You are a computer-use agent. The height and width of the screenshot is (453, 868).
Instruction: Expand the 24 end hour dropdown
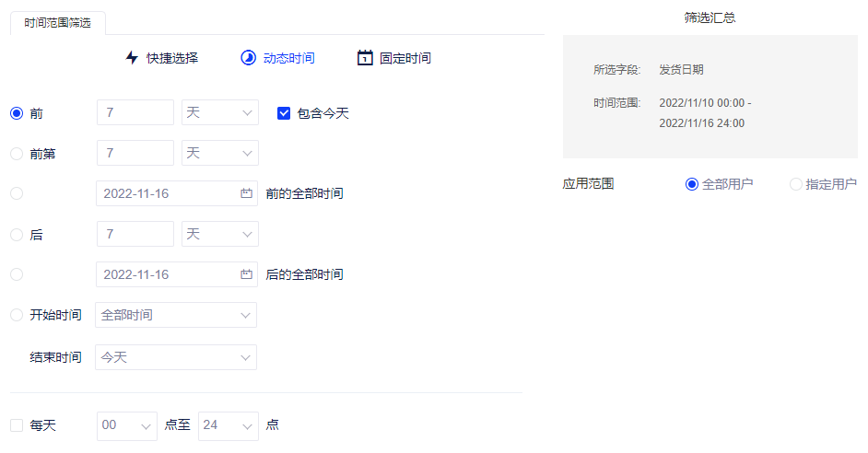(x=229, y=425)
